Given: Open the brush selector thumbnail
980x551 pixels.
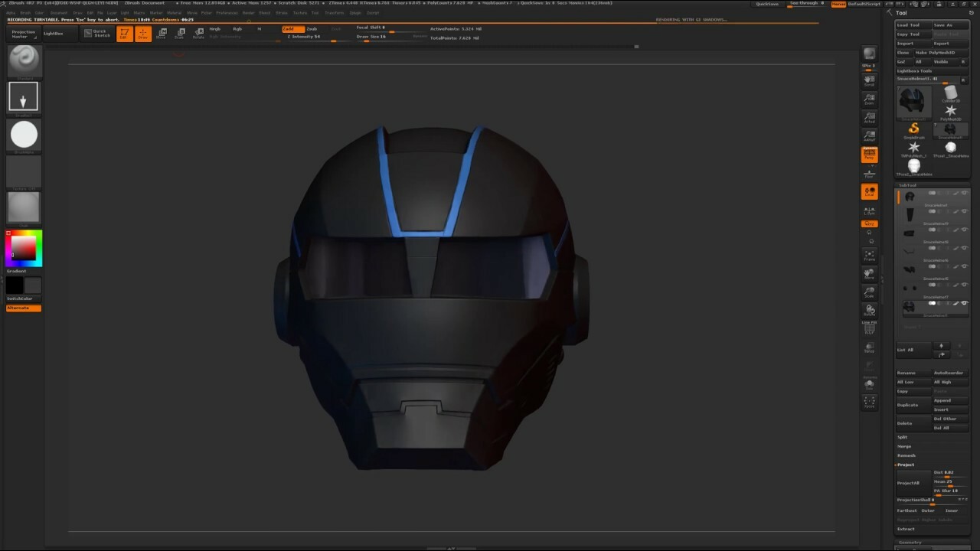Looking at the screenshot, I should pyautogui.click(x=24, y=61).
